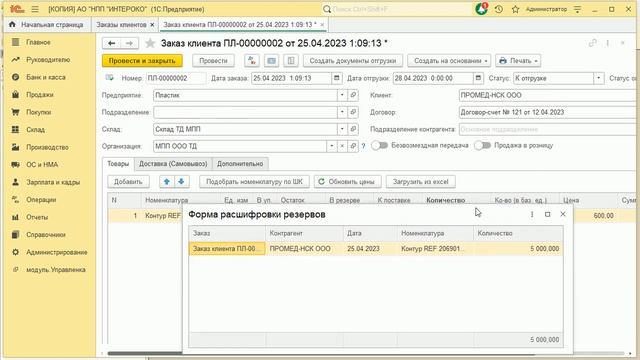Open the Отчеты section
Viewport: 640px width, 360px height.
pos(37,218)
